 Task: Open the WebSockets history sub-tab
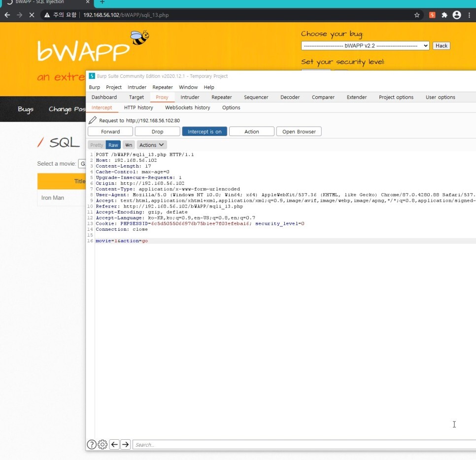click(x=187, y=107)
